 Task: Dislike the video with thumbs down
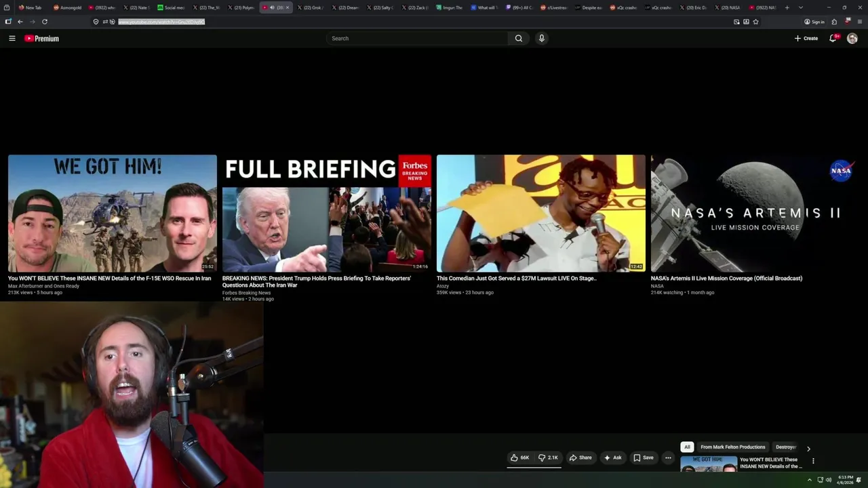tap(548, 457)
